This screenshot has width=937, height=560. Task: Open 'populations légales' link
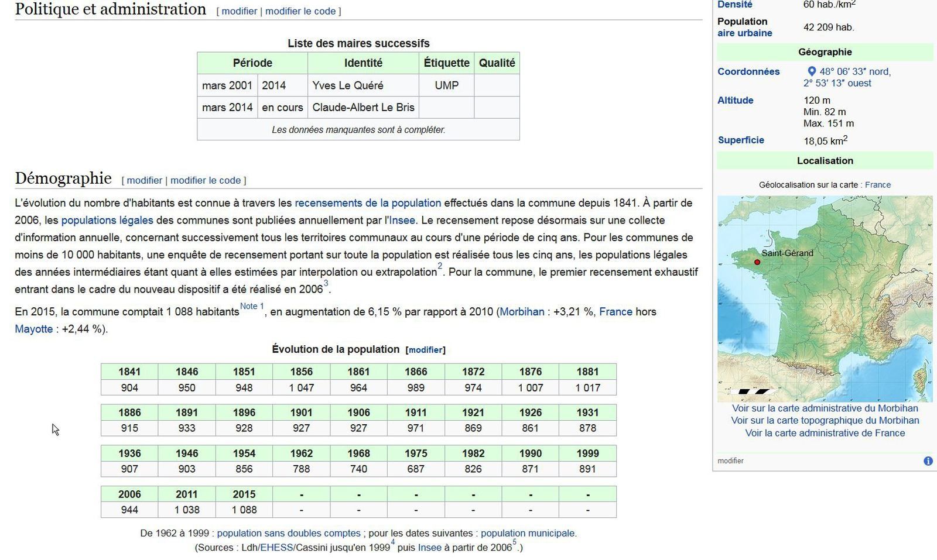click(x=107, y=220)
